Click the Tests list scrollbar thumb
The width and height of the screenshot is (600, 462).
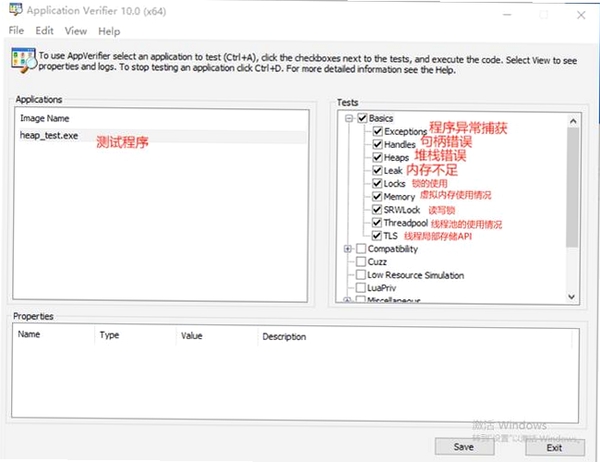(572, 188)
